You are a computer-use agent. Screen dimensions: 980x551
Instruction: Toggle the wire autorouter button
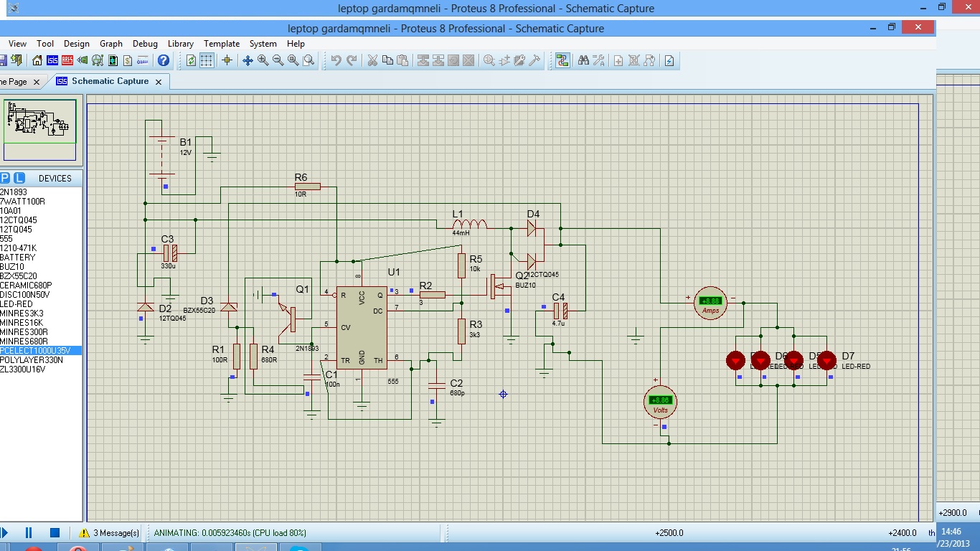point(562,61)
